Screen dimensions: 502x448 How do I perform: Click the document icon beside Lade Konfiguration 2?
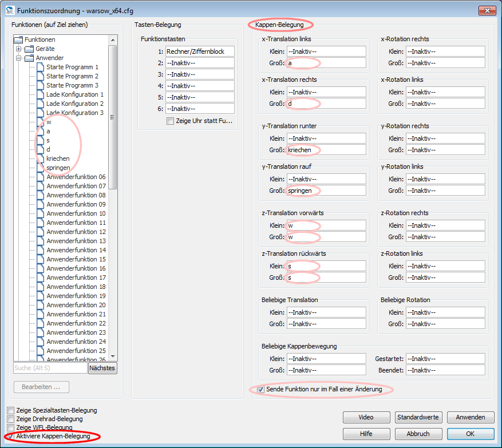(x=40, y=104)
